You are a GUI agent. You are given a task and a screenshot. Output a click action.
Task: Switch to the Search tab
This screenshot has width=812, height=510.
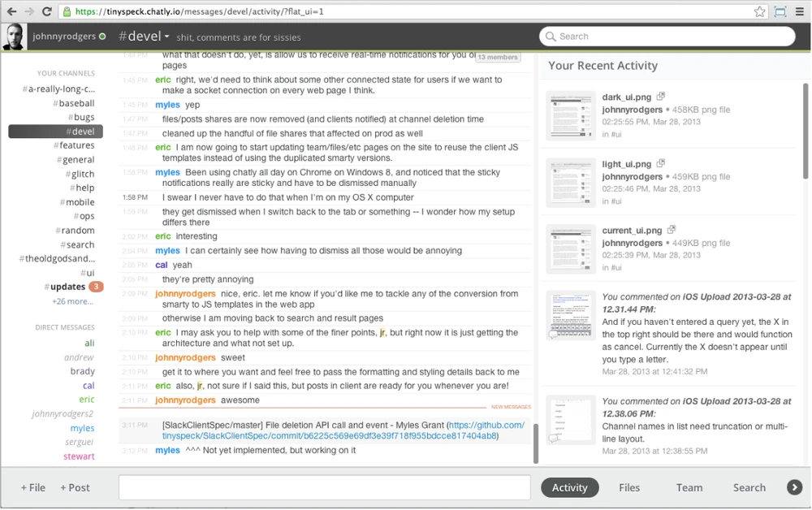[749, 488]
